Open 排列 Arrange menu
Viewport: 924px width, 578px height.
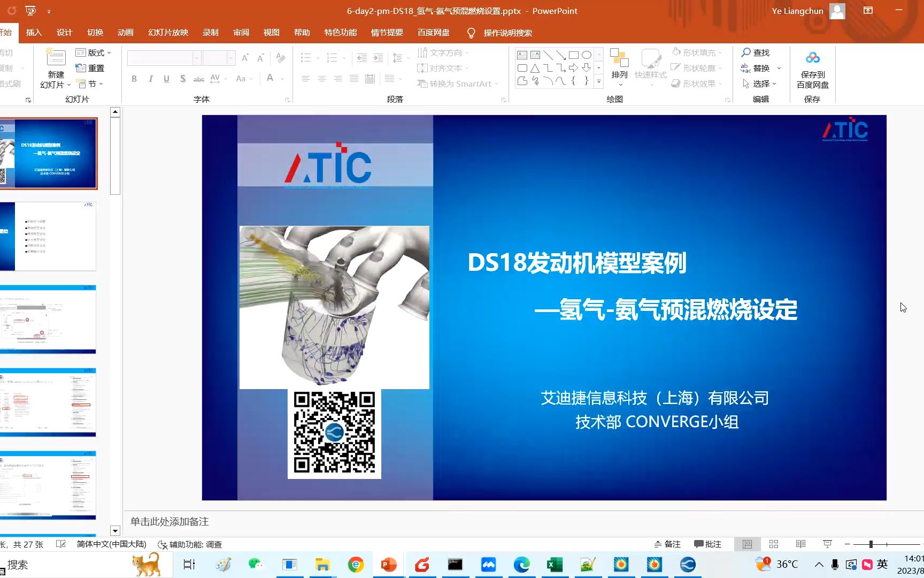(x=619, y=67)
